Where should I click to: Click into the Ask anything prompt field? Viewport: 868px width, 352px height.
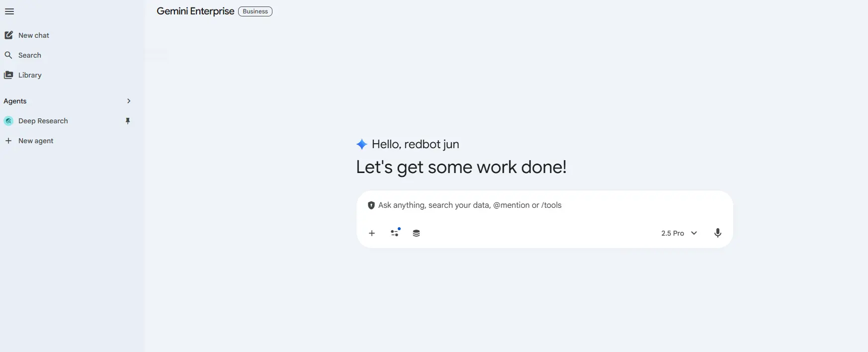pyautogui.click(x=544, y=205)
